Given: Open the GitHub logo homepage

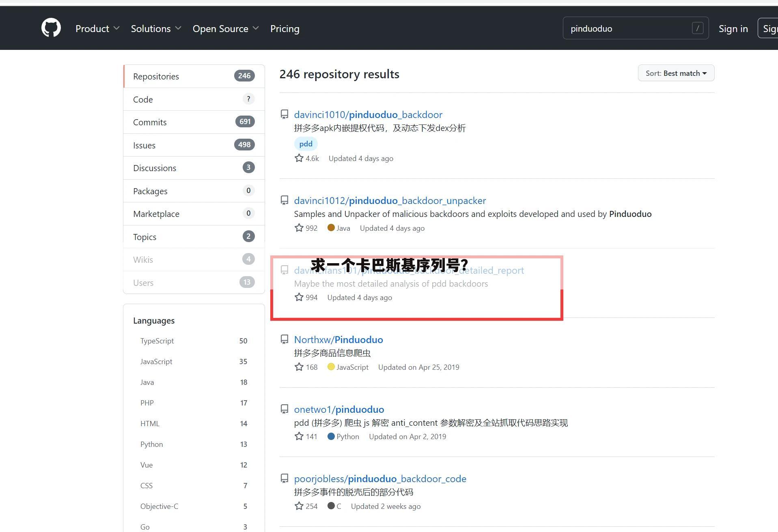Looking at the screenshot, I should (51, 28).
